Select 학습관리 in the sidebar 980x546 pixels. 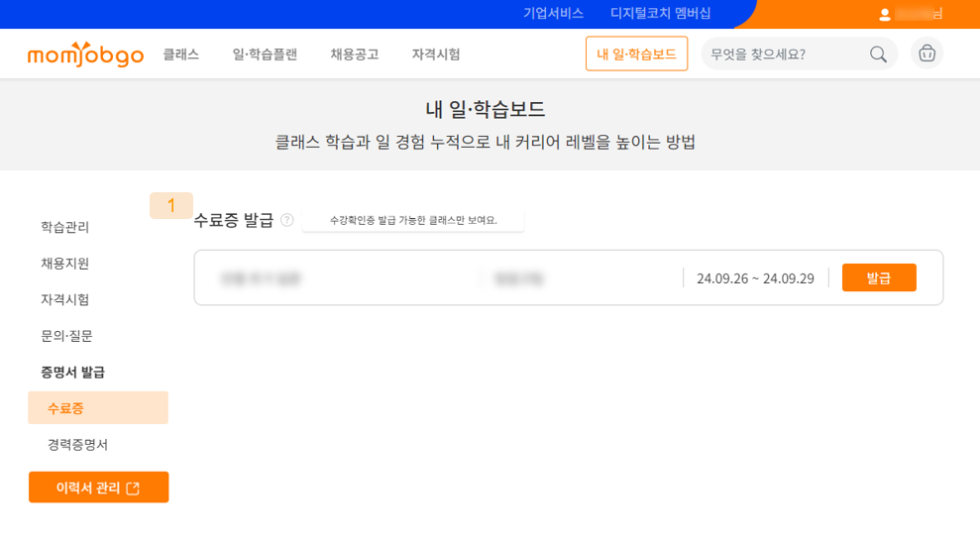click(65, 227)
